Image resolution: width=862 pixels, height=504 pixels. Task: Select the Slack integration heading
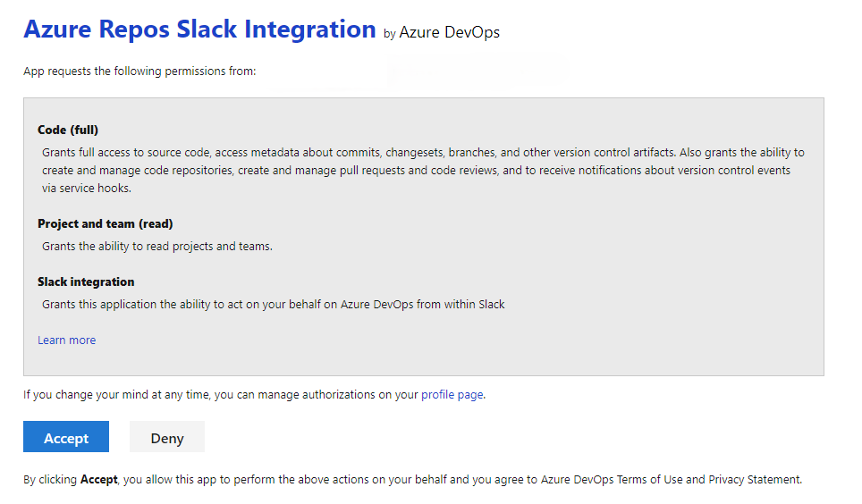click(x=86, y=282)
